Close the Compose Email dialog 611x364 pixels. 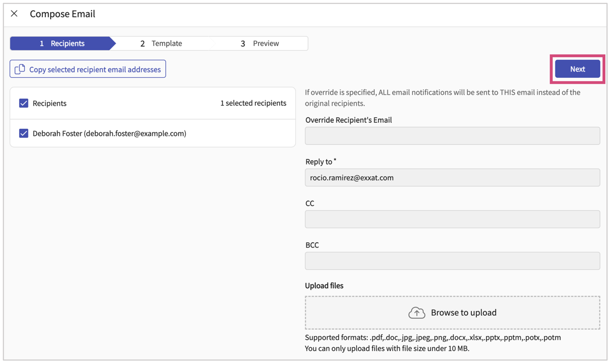point(14,14)
